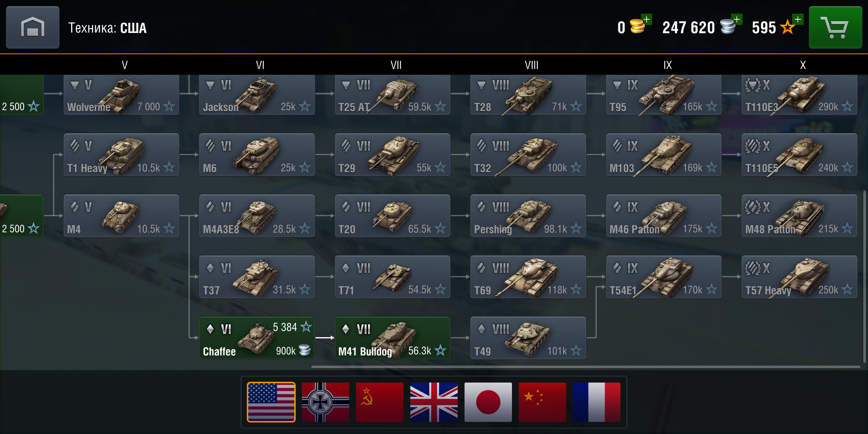Select the Pershing tier VIII tank

point(528,216)
